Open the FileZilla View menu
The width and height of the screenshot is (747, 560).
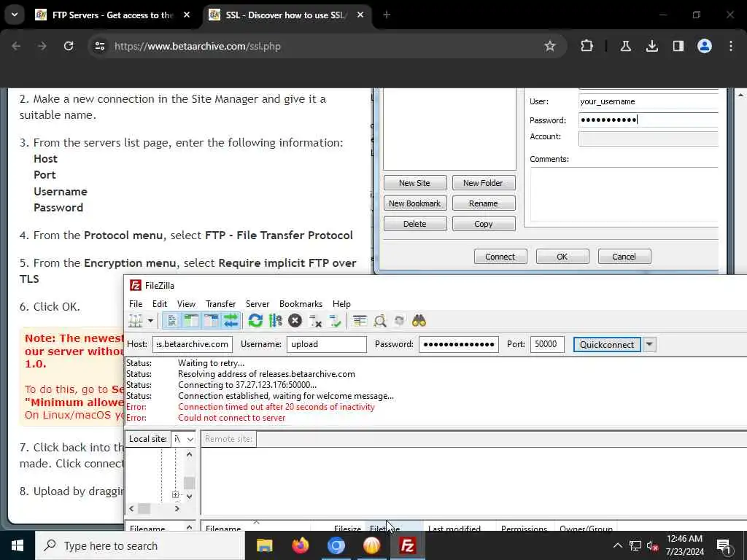pos(186,304)
